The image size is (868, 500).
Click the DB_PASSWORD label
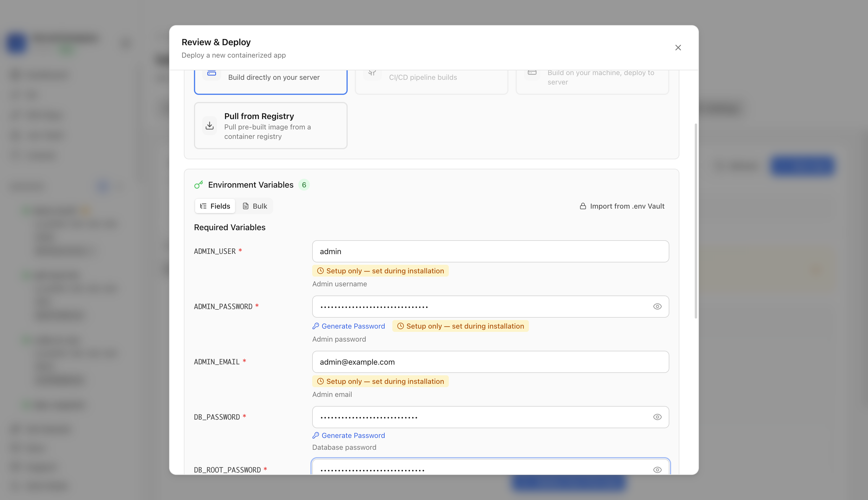pyautogui.click(x=217, y=417)
